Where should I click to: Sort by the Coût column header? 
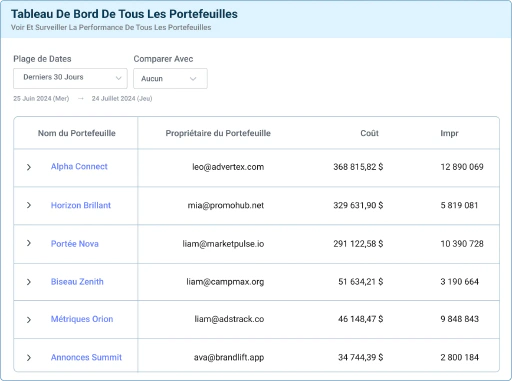click(x=369, y=133)
